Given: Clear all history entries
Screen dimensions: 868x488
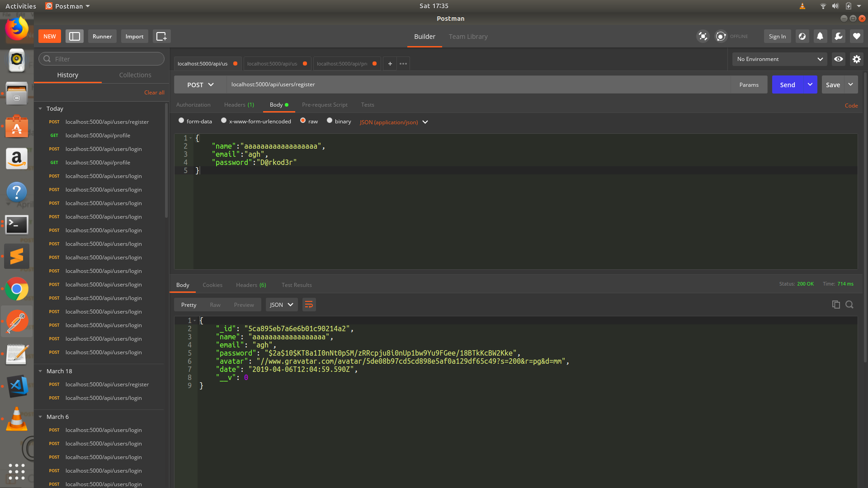Looking at the screenshot, I should [154, 92].
